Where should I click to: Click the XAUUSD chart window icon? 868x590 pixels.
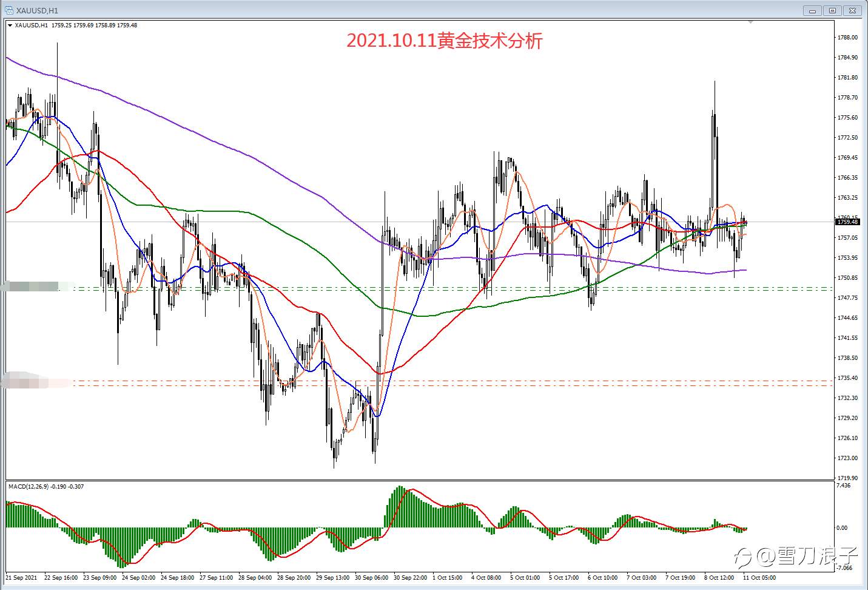point(8,10)
